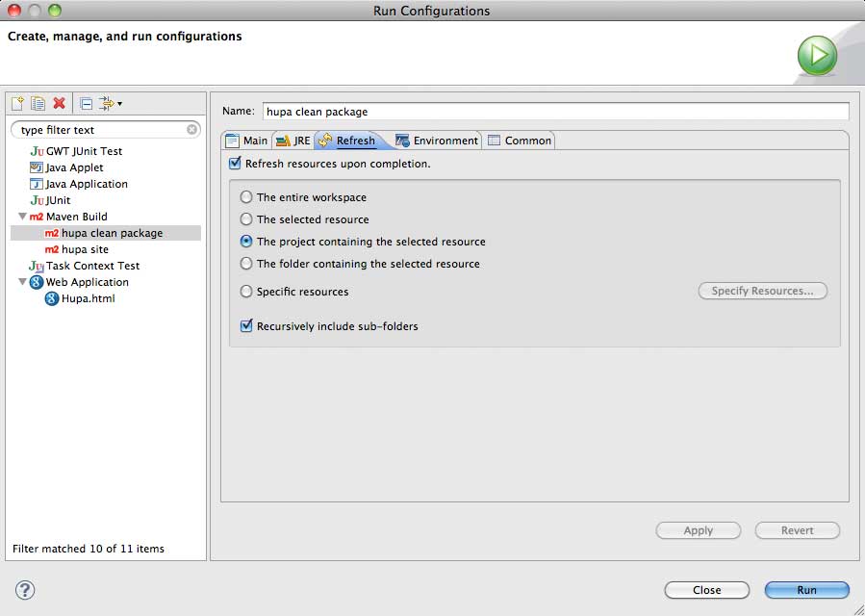Viewport: 865px width, 616px height.
Task: Click the duplicate configuration icon
Action: (38, 103)
